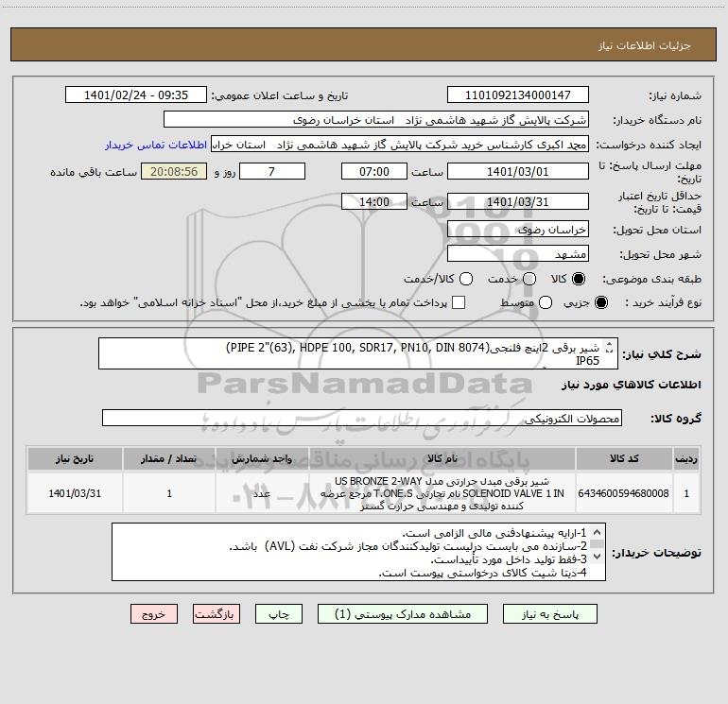Viewport: 728px width, 704px height.
Task: Select the جزیی purchase type radio
Action: pyautogui.click(x=600, y=302)
